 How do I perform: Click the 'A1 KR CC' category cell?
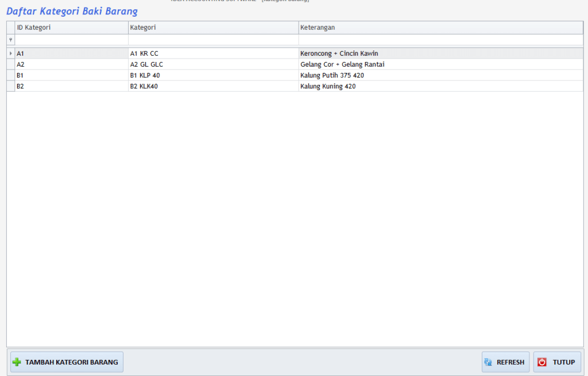214,53
